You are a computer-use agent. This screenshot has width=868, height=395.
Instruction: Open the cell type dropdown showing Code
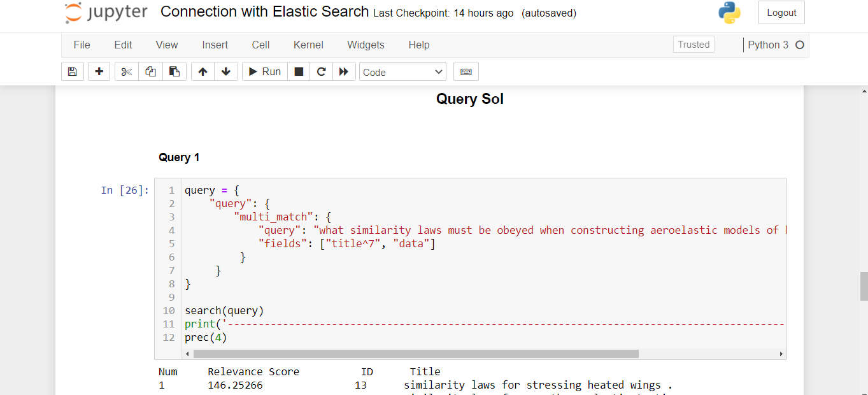coord(402,71)
